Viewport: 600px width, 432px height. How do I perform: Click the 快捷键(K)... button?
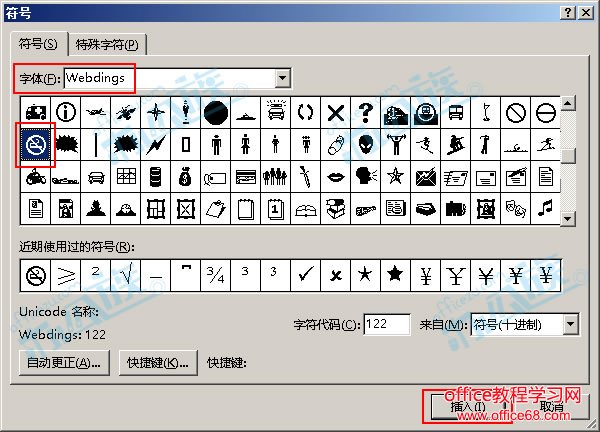(x=158, y=362)
